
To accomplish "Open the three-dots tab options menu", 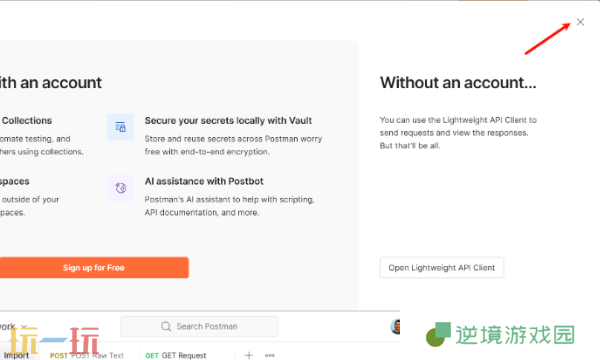I will click(270, 355).
